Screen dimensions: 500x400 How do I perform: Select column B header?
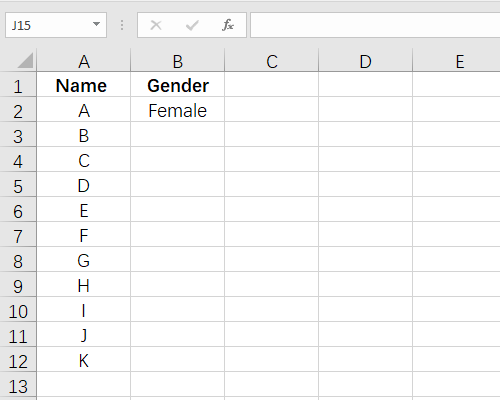click(178, 61)
